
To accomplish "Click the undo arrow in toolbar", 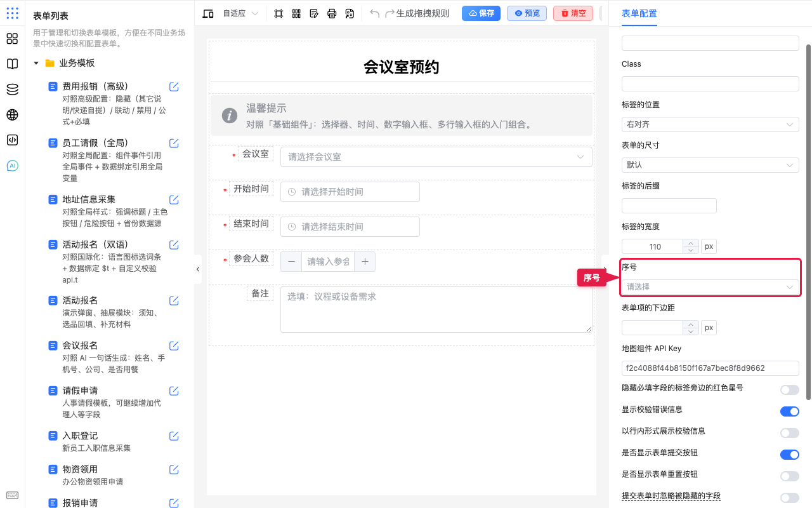I will (375, 13).
